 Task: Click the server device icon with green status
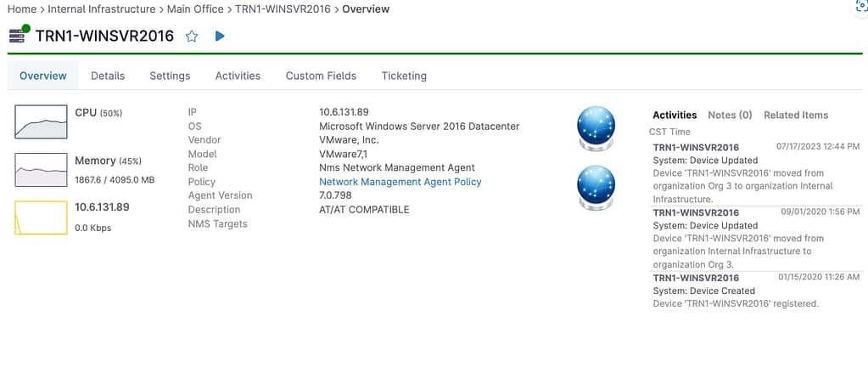pos(19,36)
